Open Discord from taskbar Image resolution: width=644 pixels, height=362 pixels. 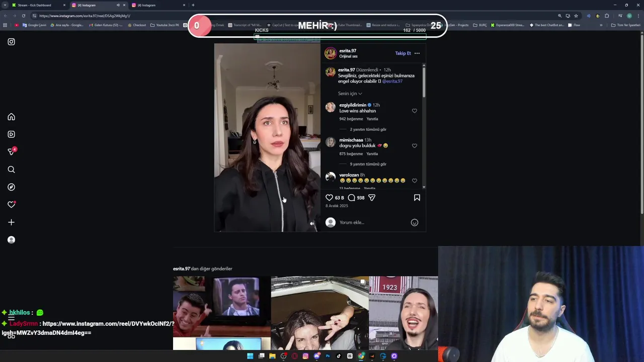pyautogui.click(x=316, y=356)
